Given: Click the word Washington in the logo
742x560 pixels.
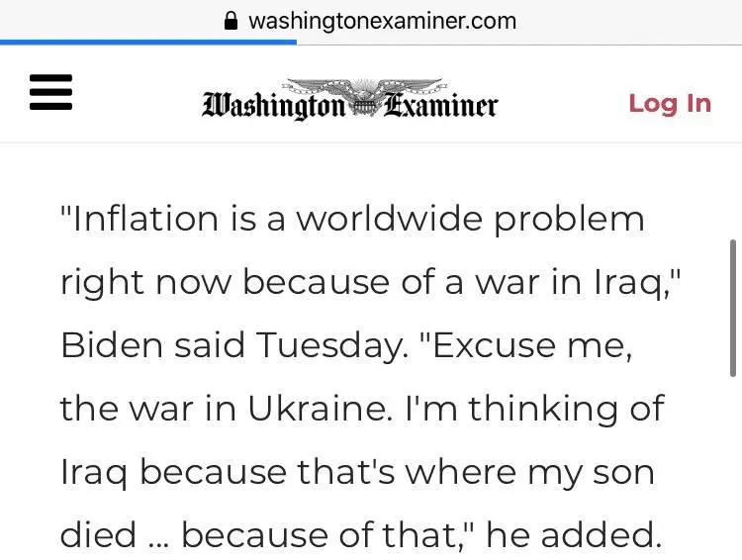Looking at the screenshot, I should point(274,105).
